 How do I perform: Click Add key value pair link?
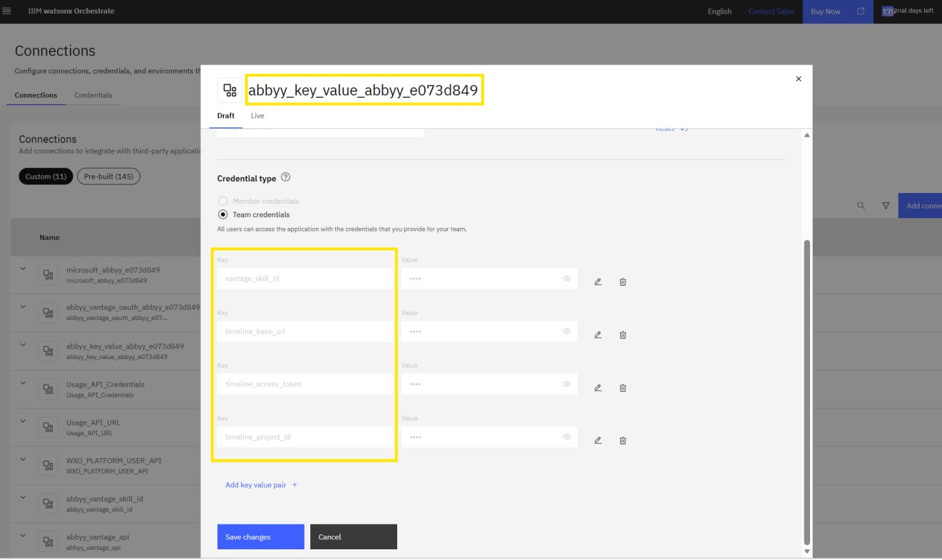tap(261, 484)
